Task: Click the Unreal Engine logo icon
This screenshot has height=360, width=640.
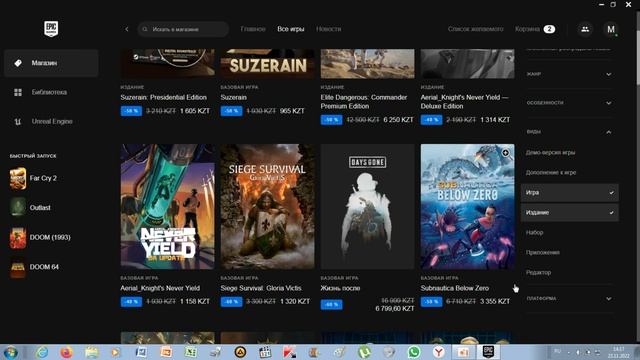Action: tap(18, 122)
